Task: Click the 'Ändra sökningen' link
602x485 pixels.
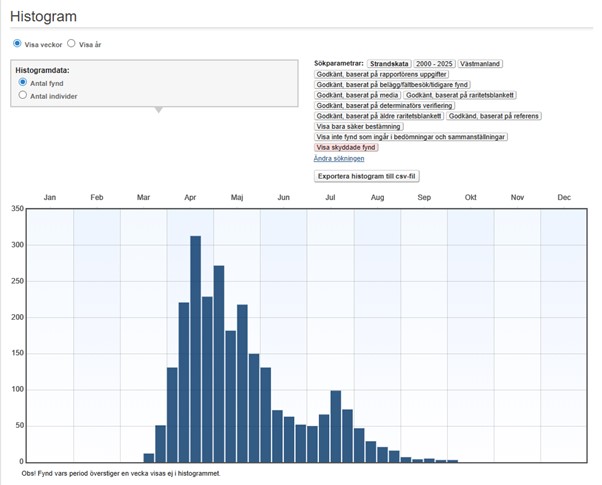Action: pyautogui.click(x=339, y=158)
